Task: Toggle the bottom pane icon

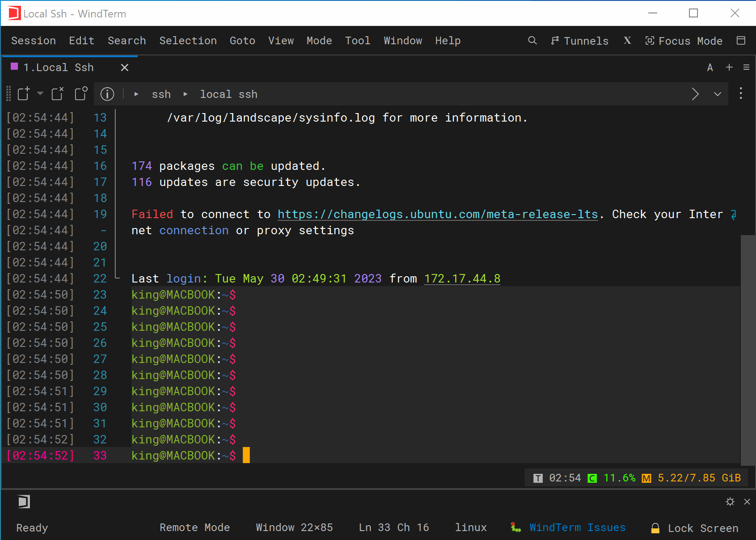Action: point(24,502)
